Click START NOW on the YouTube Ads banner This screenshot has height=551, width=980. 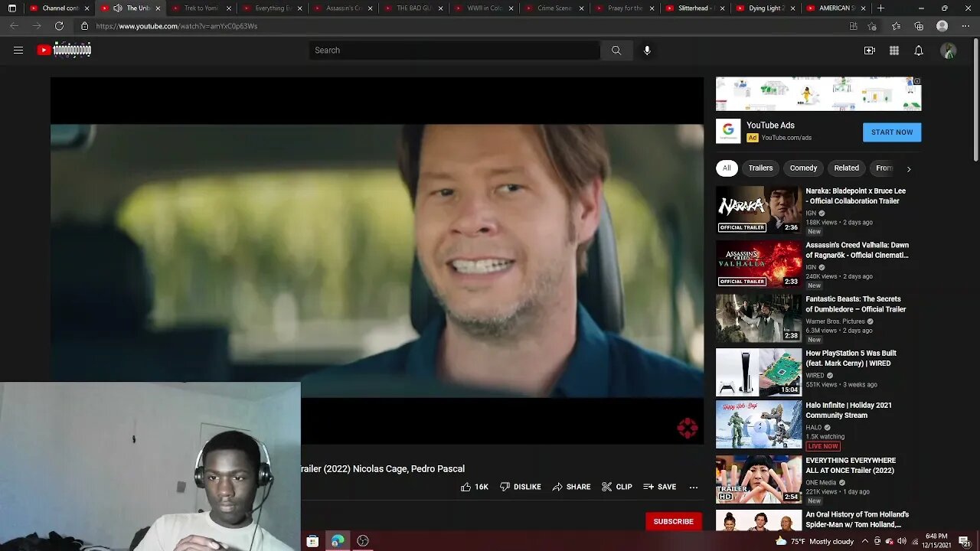click(892, 132)
